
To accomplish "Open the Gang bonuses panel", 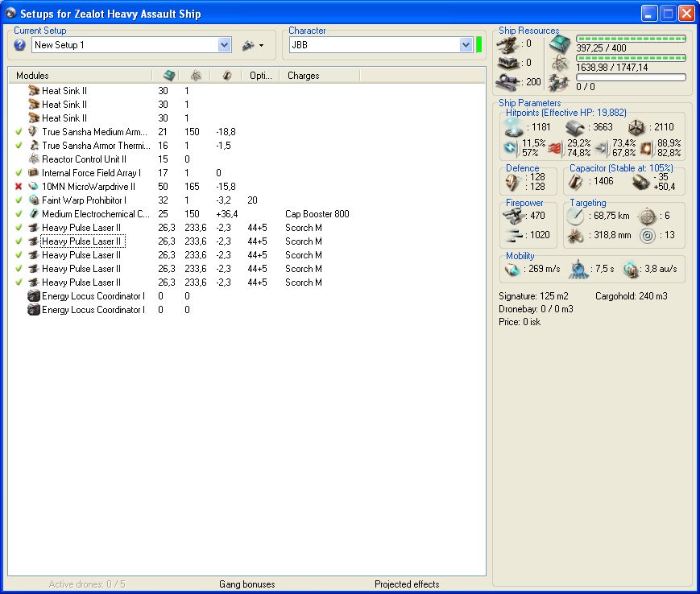I will [246, 584].
